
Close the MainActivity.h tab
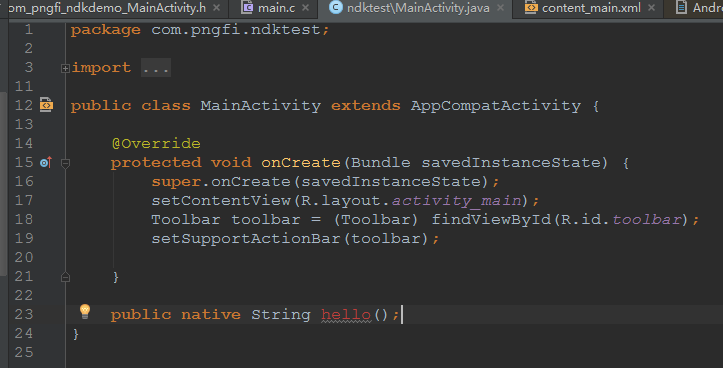coord(216,8)
